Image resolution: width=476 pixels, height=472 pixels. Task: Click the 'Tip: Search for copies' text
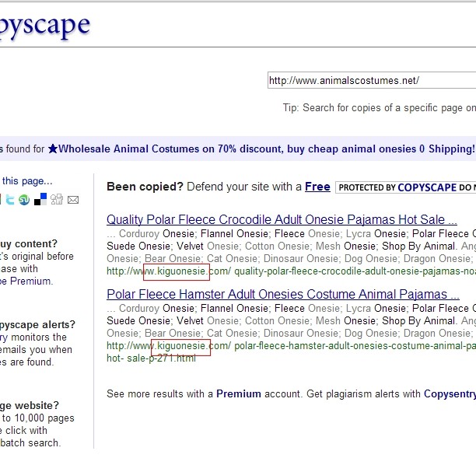380,108
